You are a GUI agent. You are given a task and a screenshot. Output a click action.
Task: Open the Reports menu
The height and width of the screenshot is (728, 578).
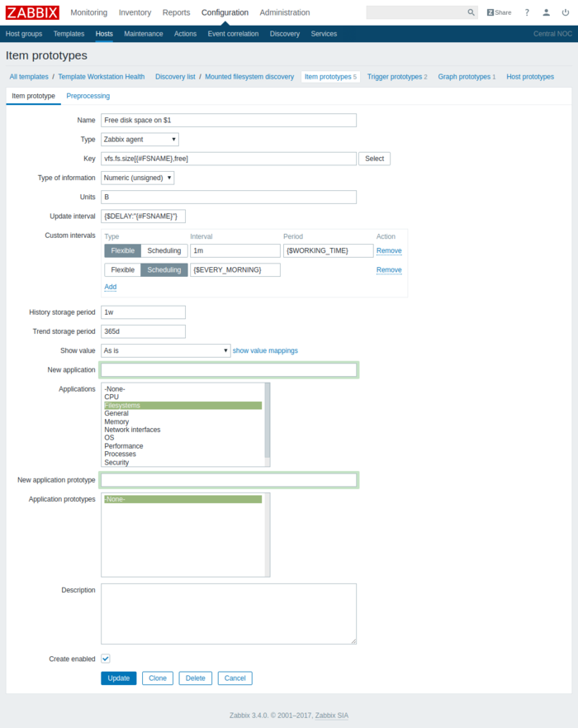176,12
